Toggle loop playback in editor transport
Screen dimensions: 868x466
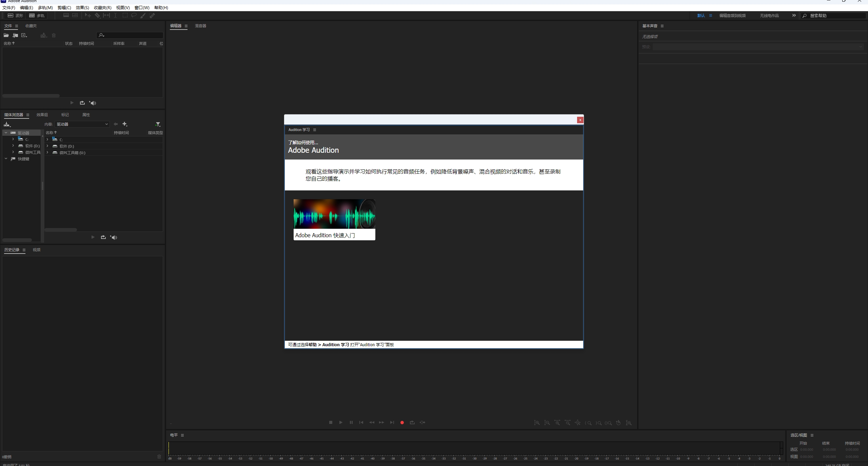click(412, 423)
